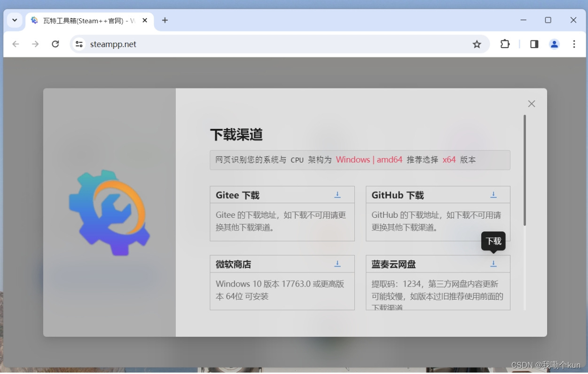The width and height of the screenshot is (588, 374).
Task: Maximize the browser window
Action: pyautogui.click(x=548, y=20)
